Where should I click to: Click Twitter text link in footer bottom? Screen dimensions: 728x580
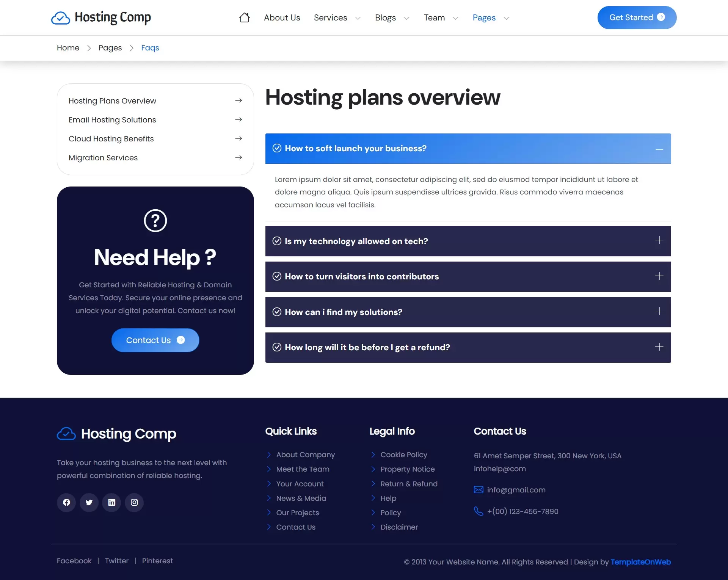[x=117, y=561]
